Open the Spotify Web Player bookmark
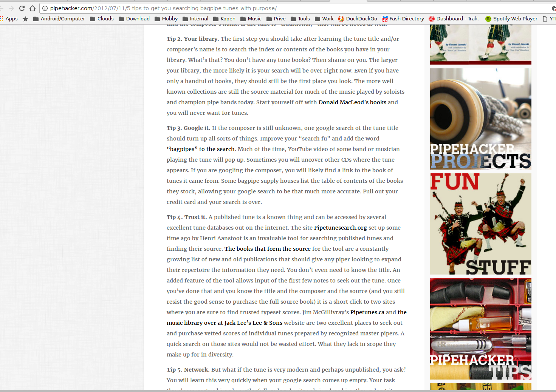Image resolution: width=556 pixels, height=392 pixels. 511,19
